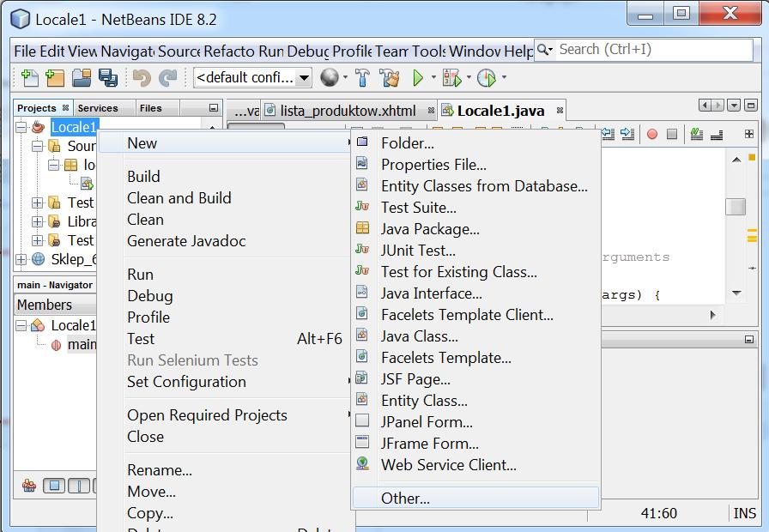
Task: Click the globe browser icon in toolbar
Action: (329, 77)
